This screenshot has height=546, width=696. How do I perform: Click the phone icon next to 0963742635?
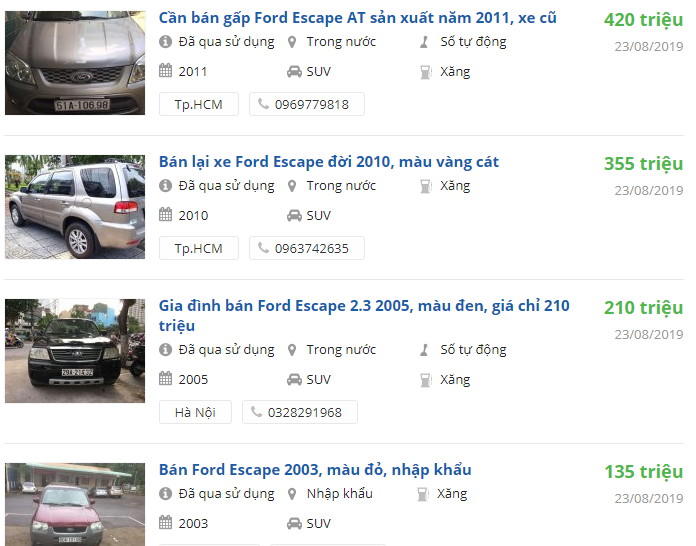coord(263,248)
